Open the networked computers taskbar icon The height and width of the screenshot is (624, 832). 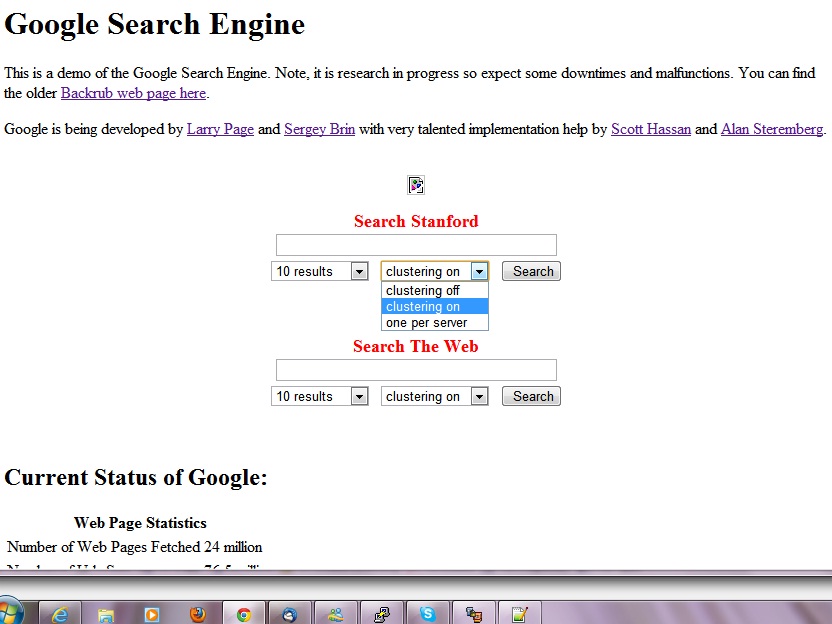[473, 613]
